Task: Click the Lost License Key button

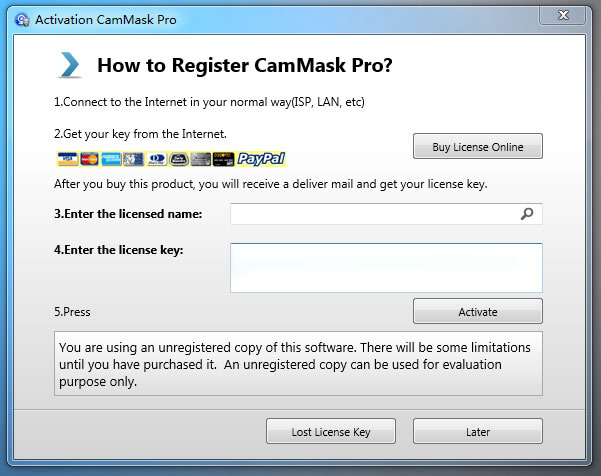Action: 331,432
